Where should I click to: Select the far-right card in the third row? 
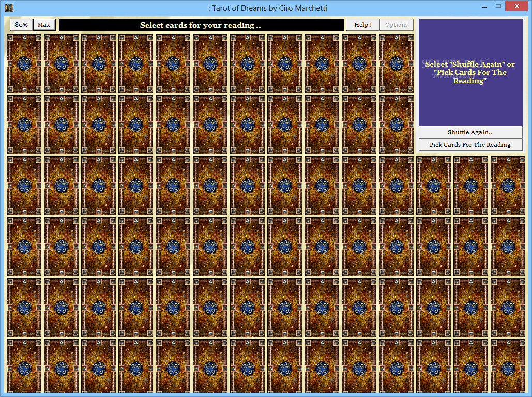click(x=508, y=185)
